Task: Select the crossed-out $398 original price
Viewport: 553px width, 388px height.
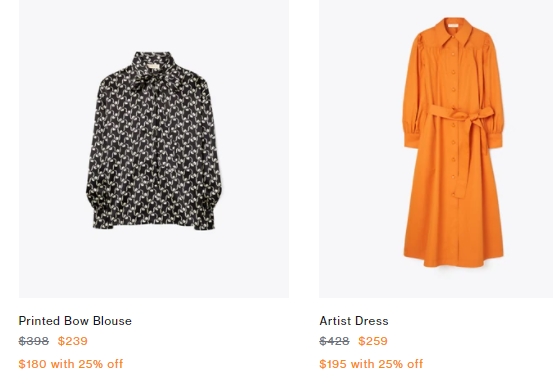Action: (x=34, y=341)
